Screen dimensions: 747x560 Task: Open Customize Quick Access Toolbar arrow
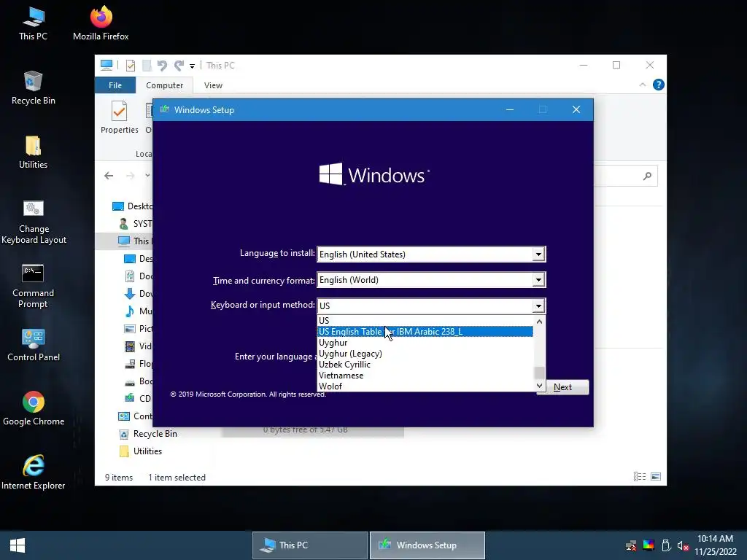[x=192, y=66]
